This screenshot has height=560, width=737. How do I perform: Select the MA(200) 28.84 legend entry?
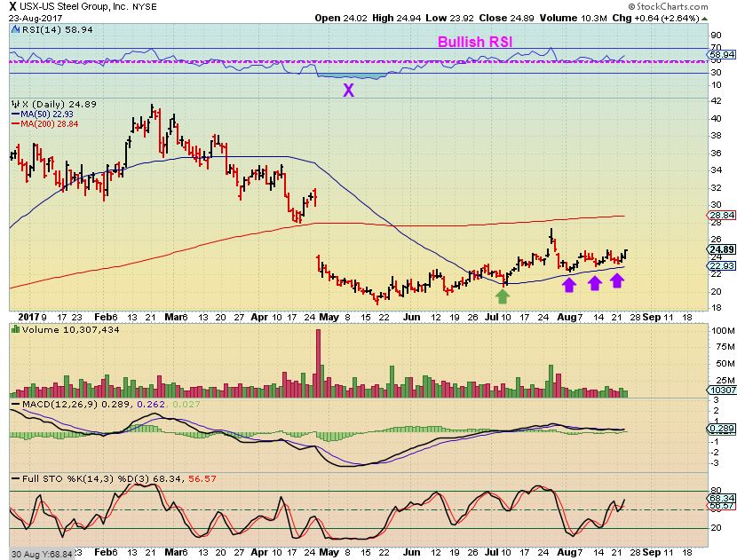(45, 124)
